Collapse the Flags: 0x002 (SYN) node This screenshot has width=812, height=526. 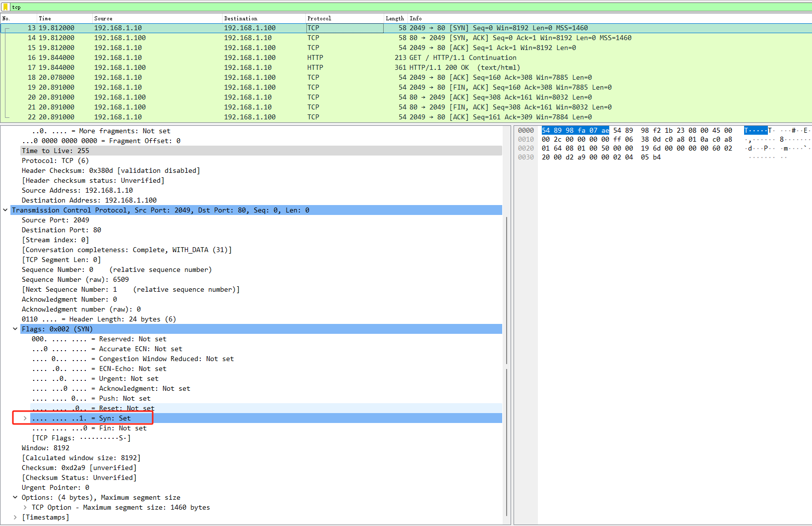(x=15, y=329)
